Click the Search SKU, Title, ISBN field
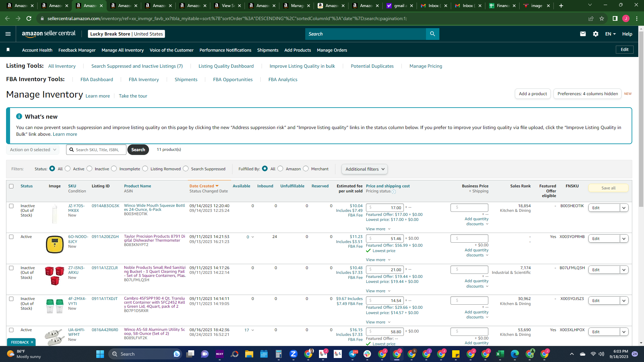 tap(96, 150)
